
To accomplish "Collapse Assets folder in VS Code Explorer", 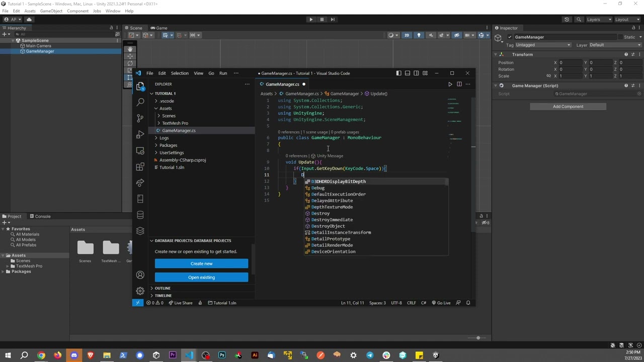I will point(156,109).
